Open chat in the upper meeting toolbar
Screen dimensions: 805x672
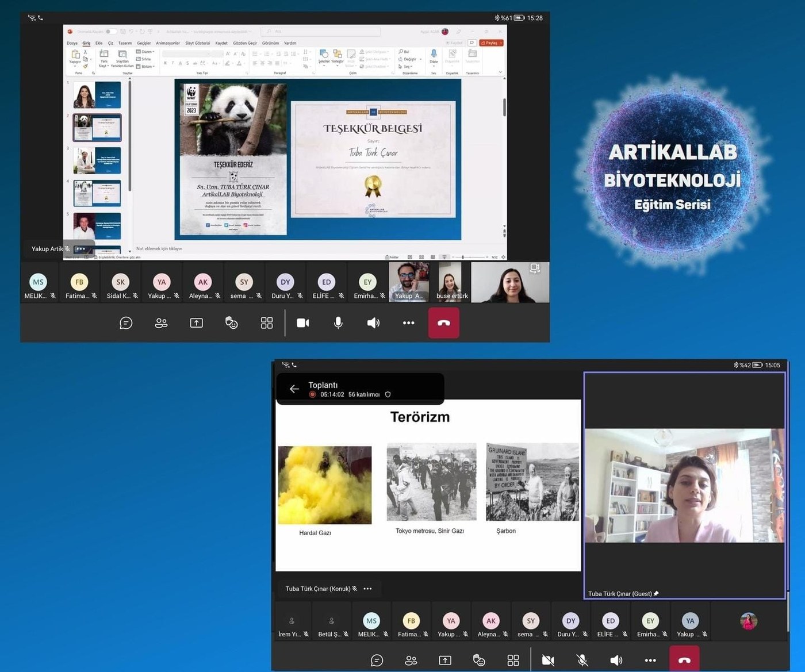pos(126,323)
